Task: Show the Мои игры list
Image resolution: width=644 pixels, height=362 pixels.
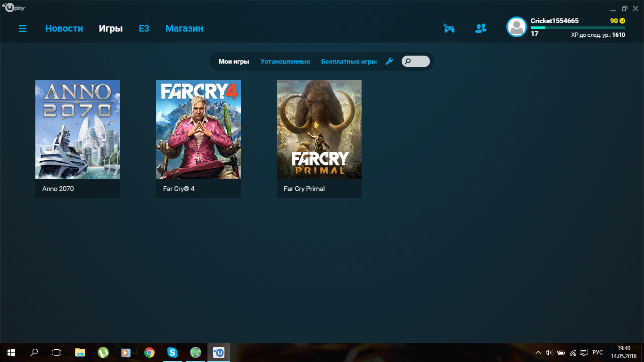Action: (234, 61)
